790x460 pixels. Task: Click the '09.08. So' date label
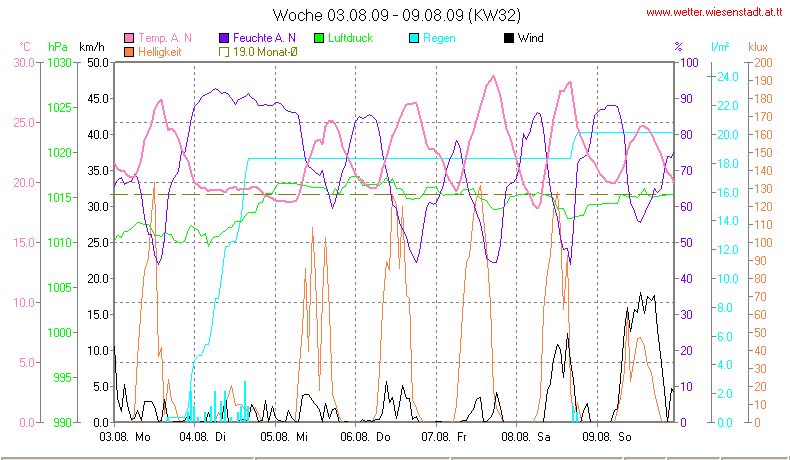coord(607,437)
